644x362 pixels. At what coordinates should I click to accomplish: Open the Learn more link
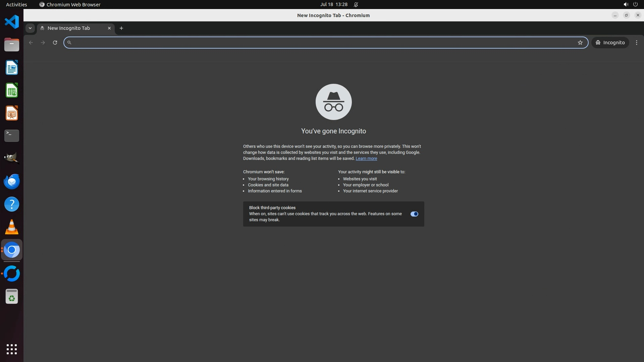[366, 159]
